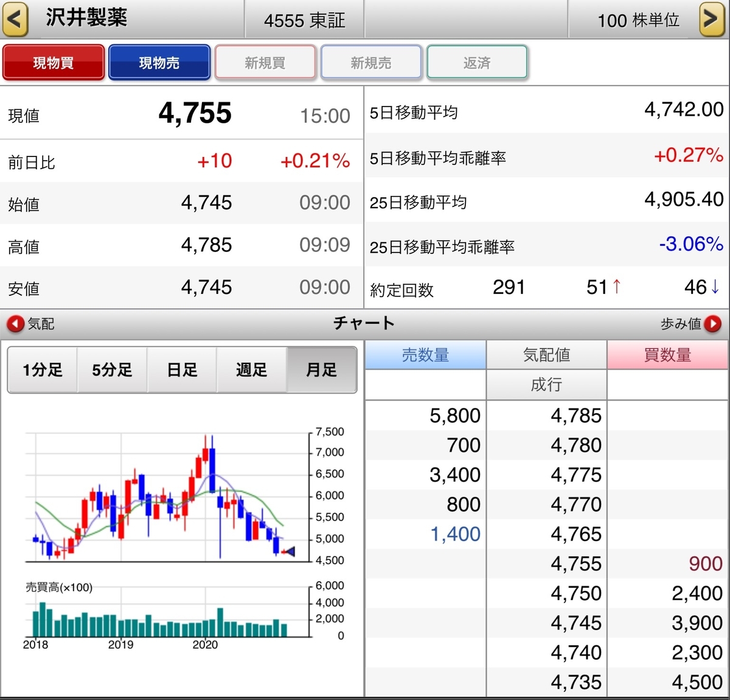Viewport: 730px width, 700px height.
Task: Tap the 5日移動平均 value 4,742.00
Action: [684, 110]
